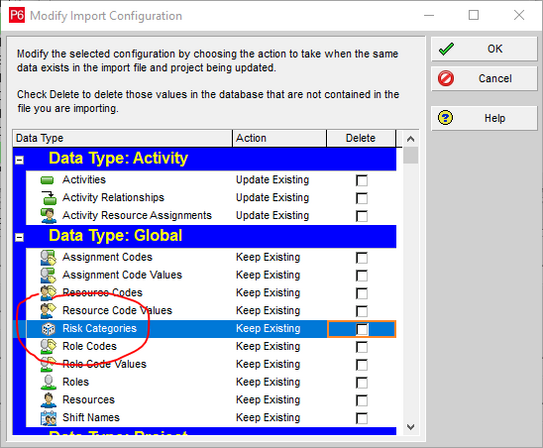Viewport: 543px width, 448px height.
Task: Click the P6 application icon in title bar
Action: coord(17,16)
